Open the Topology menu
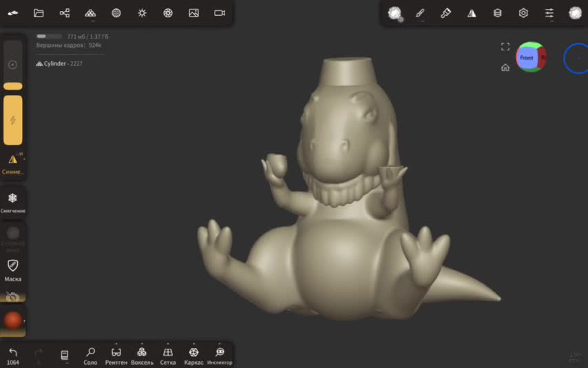588x368 pixels. (90, 13)
